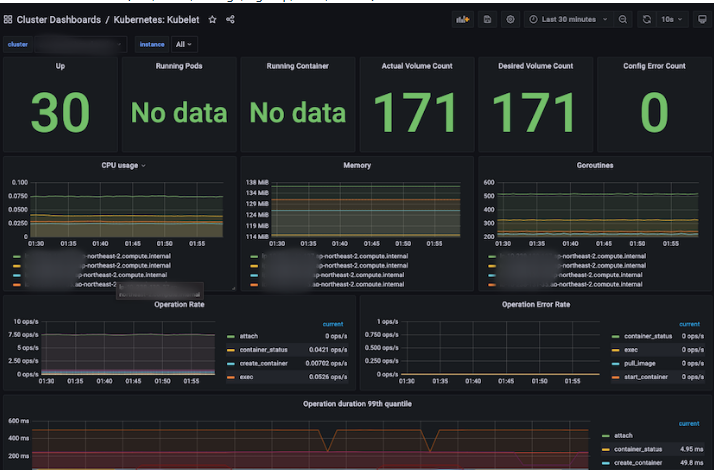Image resolution: width=714 pixels, height=476 pixels.
Task: Open the instance All dropdown
Action: (184, 44)
